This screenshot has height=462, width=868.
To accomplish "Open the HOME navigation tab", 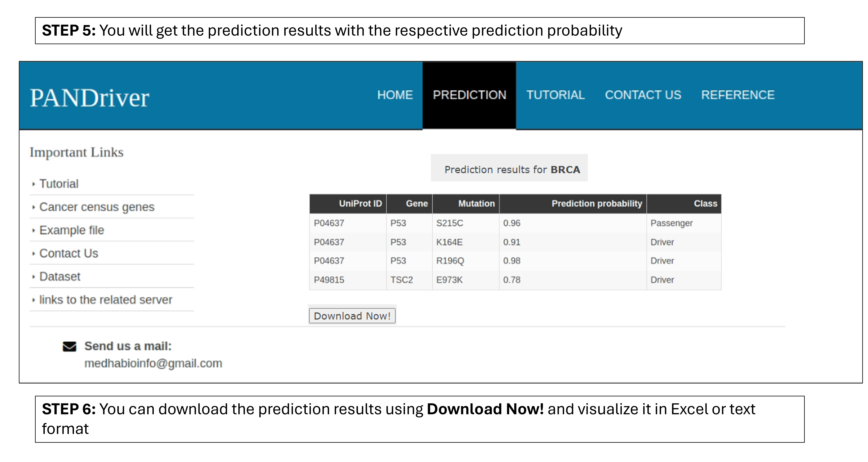I will [x=395, y=95].
